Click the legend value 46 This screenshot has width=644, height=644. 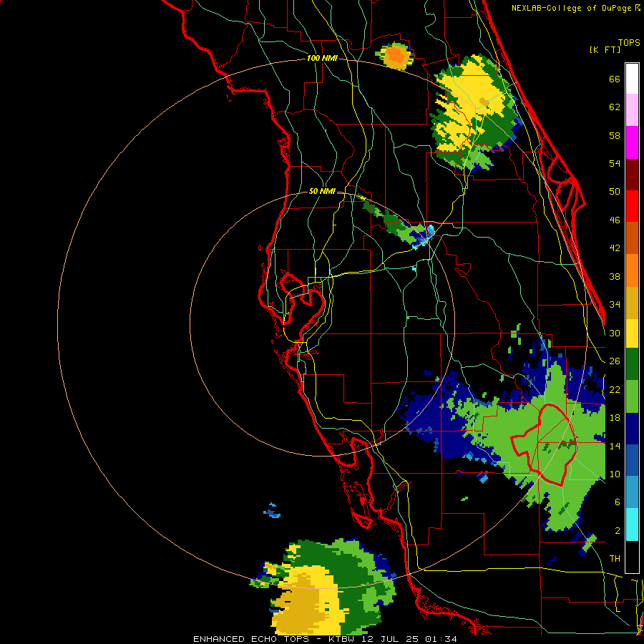615,220
